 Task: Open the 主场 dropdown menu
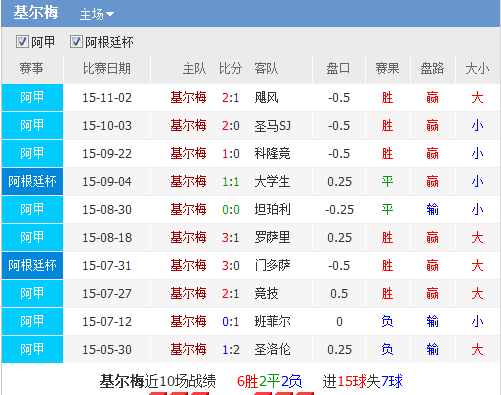(96, 14)
